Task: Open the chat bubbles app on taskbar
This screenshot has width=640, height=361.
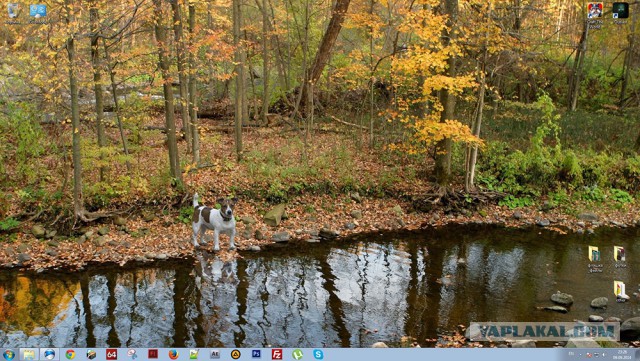Action: pyautogui.click(x=132, y=354)
